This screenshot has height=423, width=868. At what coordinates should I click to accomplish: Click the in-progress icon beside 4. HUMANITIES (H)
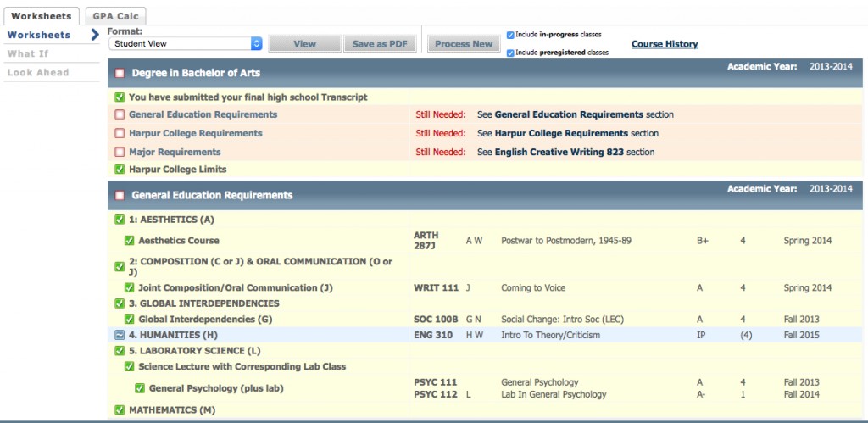point(120,336)
